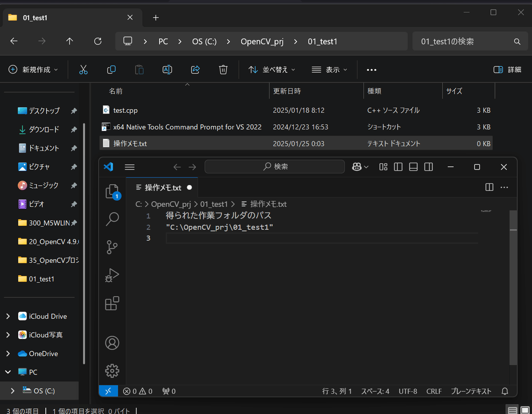Screen dimensions: 532x414
Task: Click OpenCV_prj in VS Code breadcrumbs
Action: coord(171,204)
